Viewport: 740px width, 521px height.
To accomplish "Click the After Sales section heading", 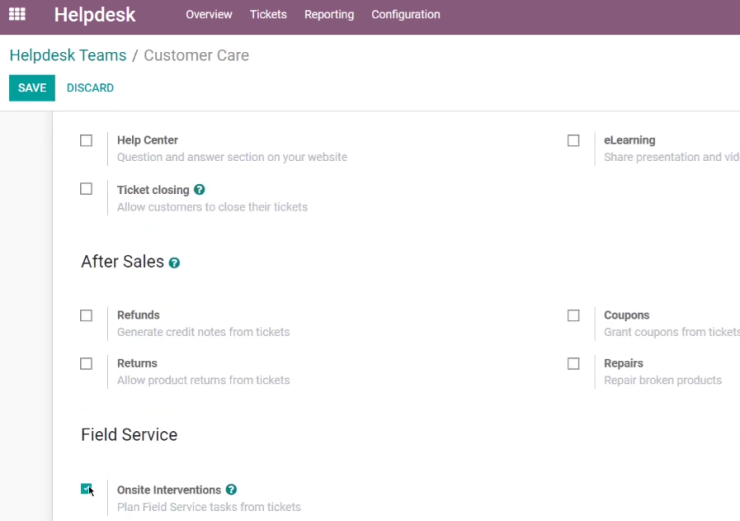I will (122, 261).
